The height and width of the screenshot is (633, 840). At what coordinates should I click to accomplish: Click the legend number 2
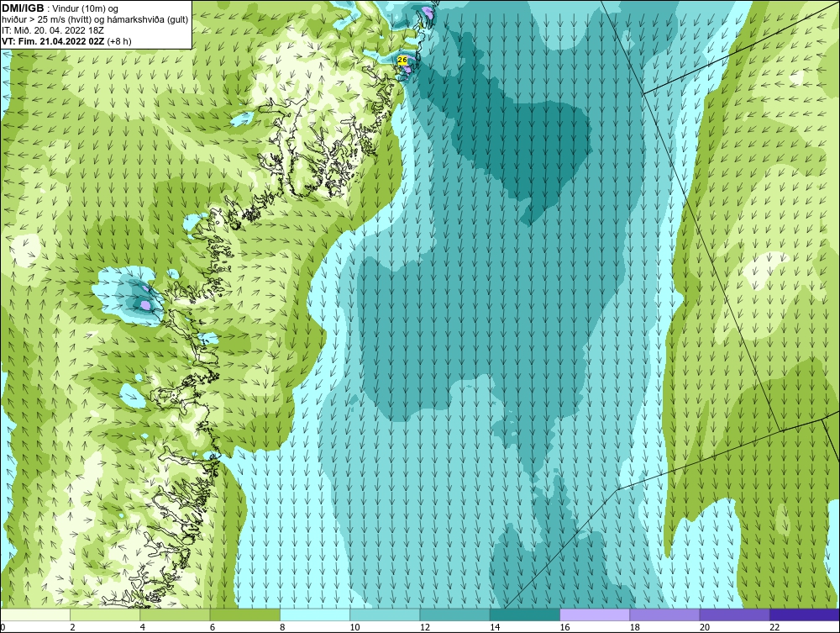72,628
